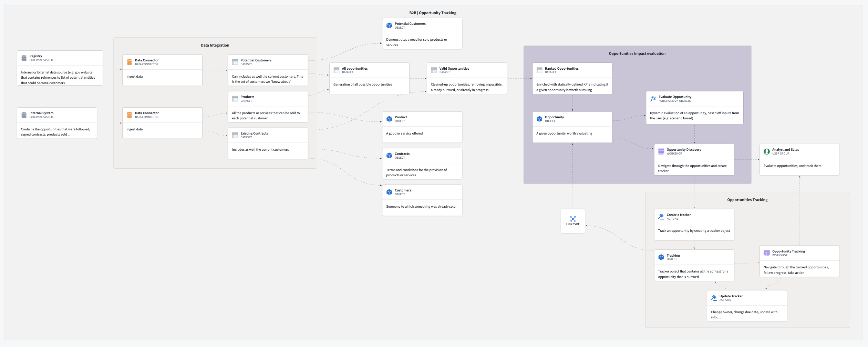Click the "Evaluate Opportunity" node title
The height and width of the screenshot is (347, 868).
675,97
